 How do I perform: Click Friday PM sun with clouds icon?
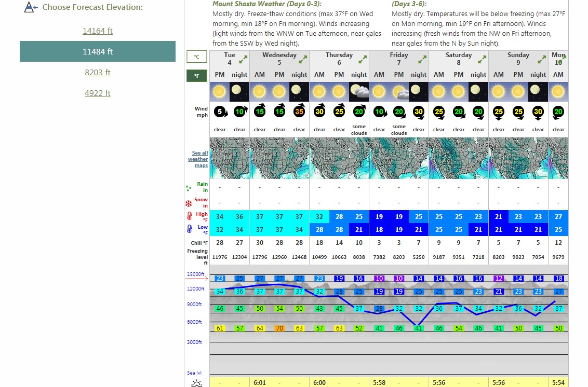pyautogui.click(x=398, y=92)
